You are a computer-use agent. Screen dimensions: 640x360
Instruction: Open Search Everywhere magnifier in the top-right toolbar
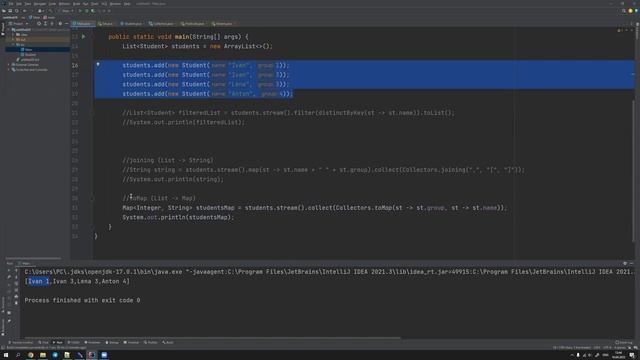pos(624,11)
